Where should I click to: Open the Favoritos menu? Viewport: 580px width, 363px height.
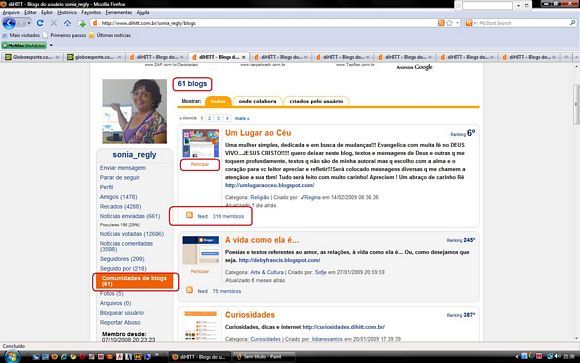click(91, 12)
